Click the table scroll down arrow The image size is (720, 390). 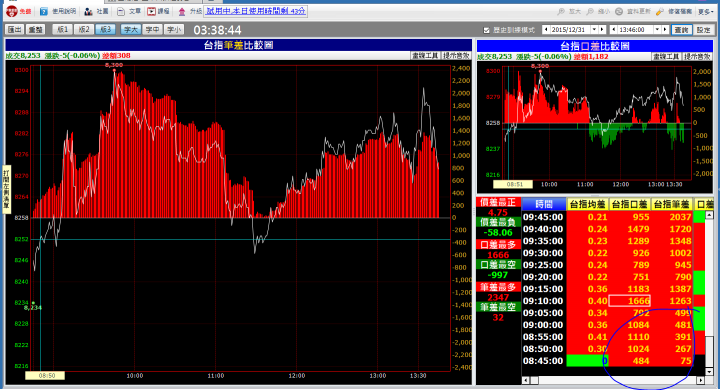pyautogui.click(x=709, y=371)
